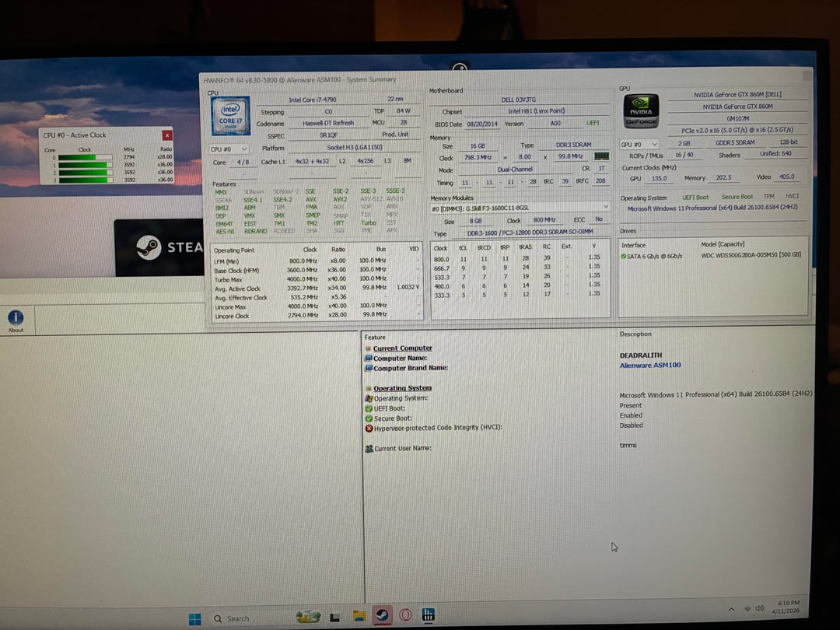The height and width of the screenshot is (630, 840).
Task: Click the Windows Start button
Action: pyautogui.click(x=195, y=619)
